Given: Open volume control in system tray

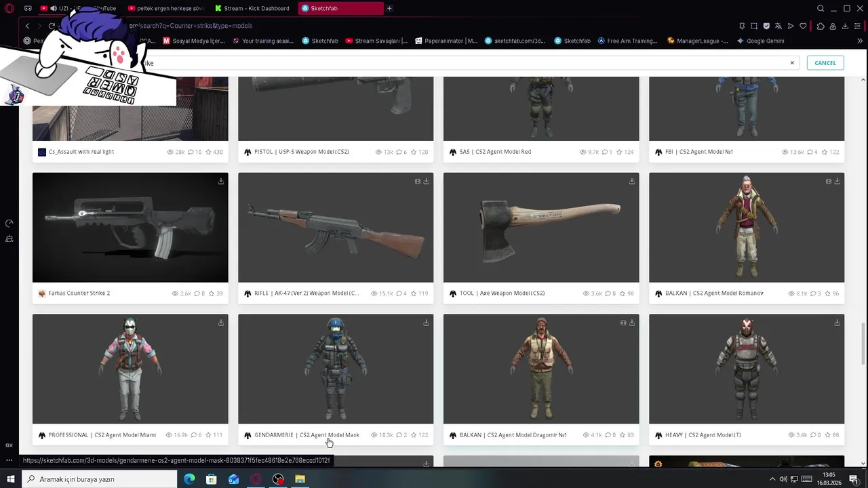Looking at the screenshot, I should [x=783, y=479].
